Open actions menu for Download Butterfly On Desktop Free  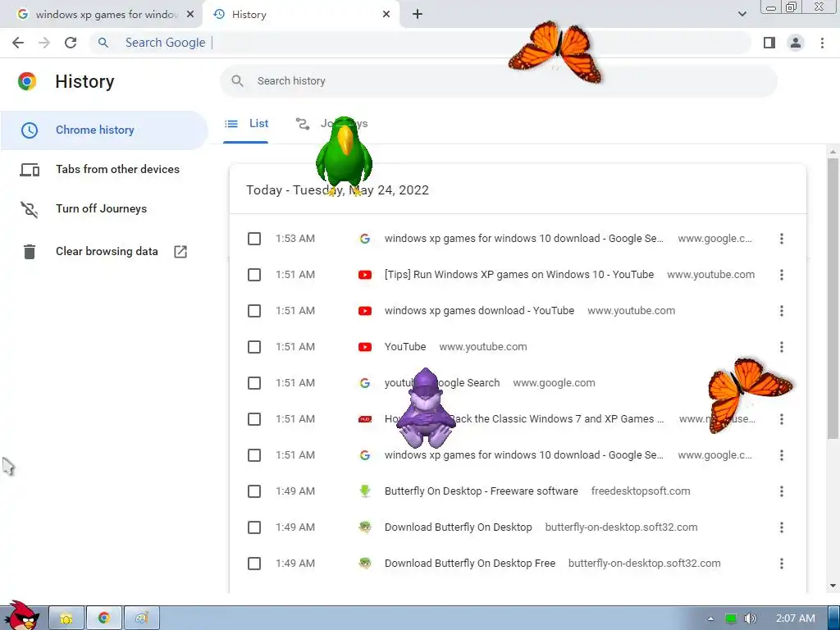coord(782,564)
